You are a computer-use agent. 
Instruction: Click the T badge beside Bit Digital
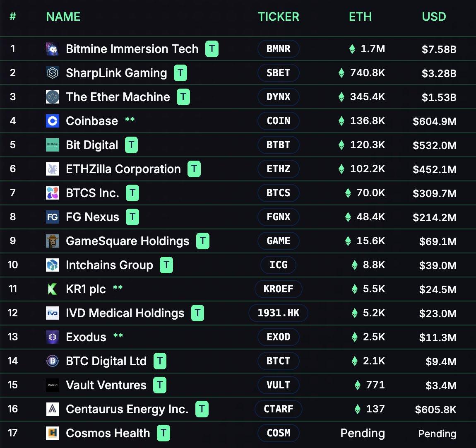coord(131,145)
